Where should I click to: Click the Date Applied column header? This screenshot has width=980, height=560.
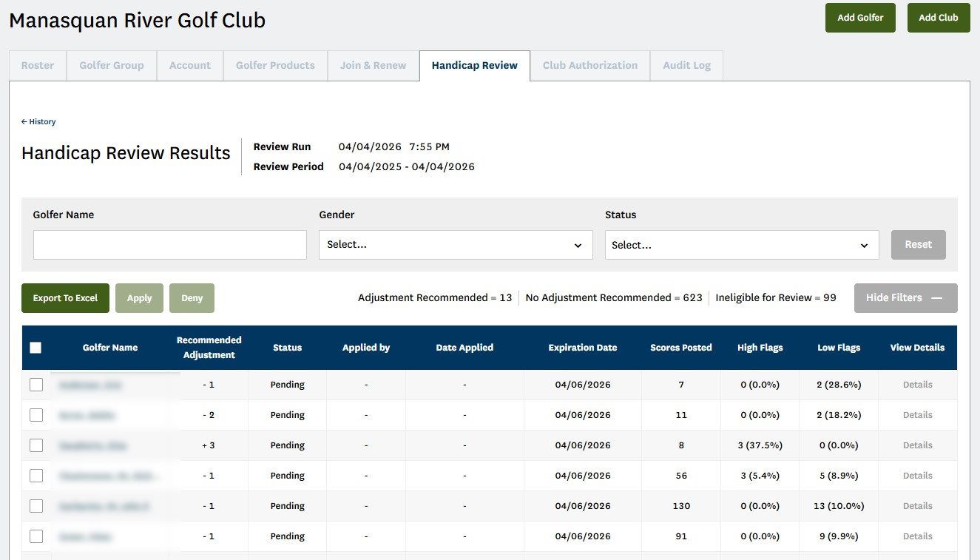click(464, 348)
